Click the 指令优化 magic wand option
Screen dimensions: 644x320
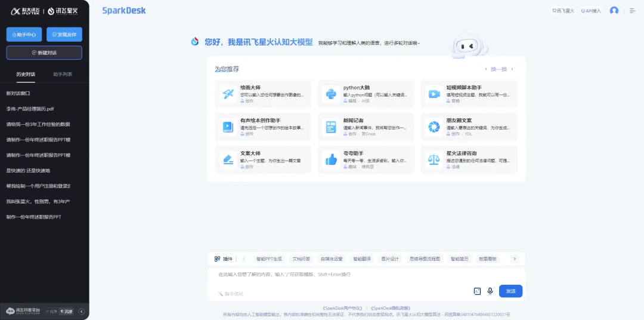231,294
